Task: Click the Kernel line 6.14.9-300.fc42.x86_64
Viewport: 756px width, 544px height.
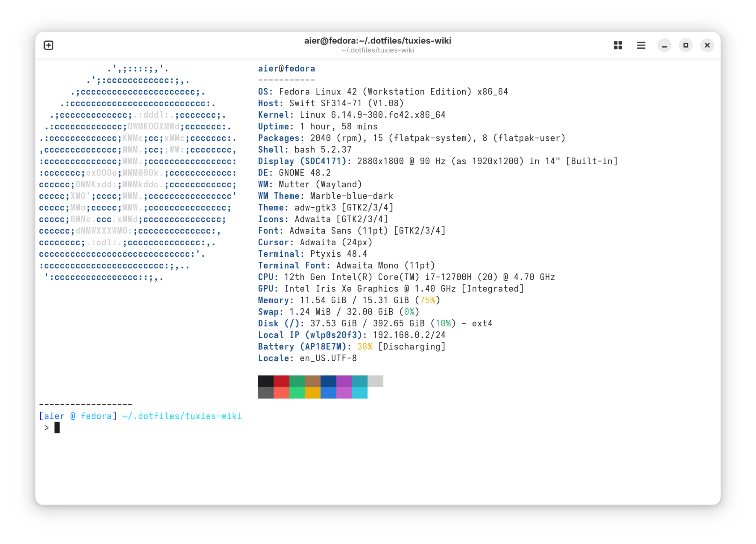Action: click(x=352, y=115)
